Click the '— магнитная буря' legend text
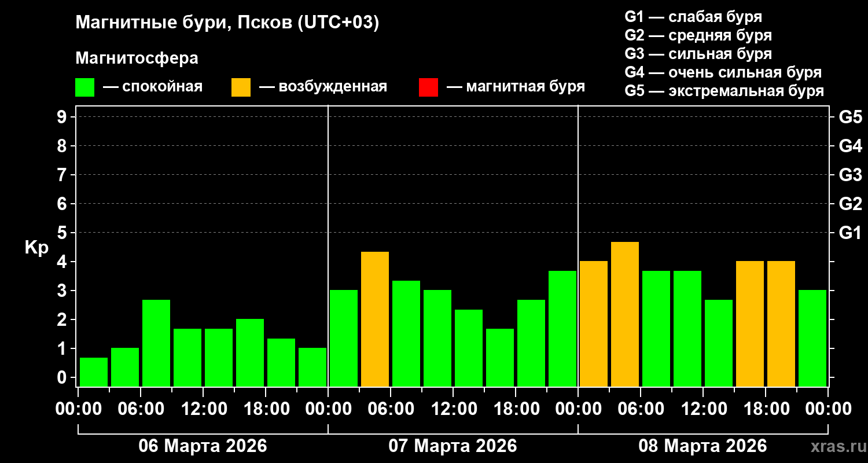 click(516, 87)
